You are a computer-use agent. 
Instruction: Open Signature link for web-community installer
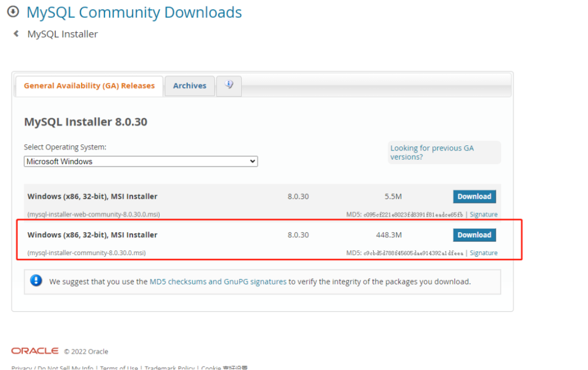[483, 214]
